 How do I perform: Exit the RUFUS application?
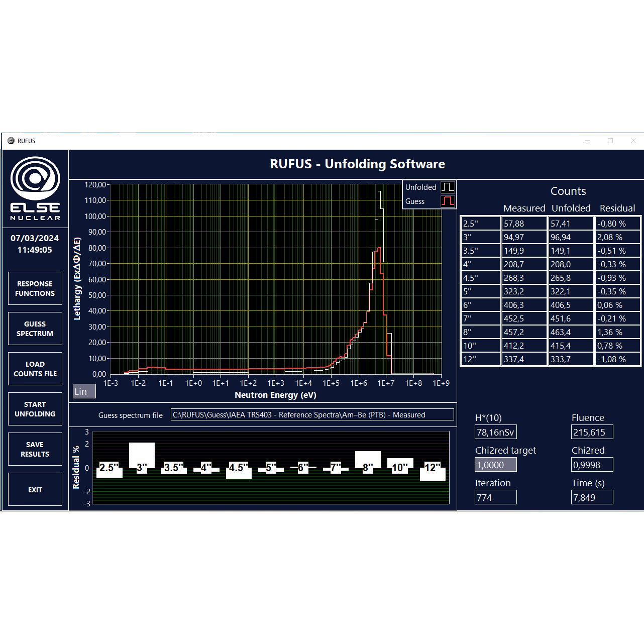(35, 489)
